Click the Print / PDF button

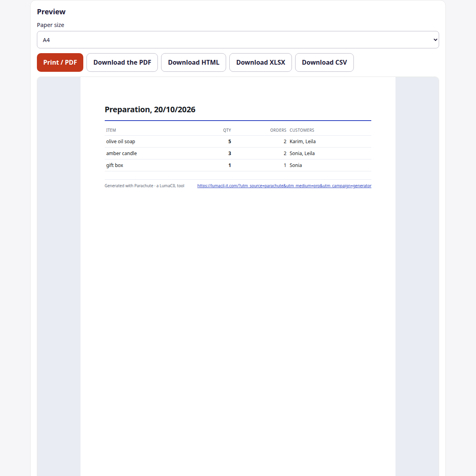[60, 62]
